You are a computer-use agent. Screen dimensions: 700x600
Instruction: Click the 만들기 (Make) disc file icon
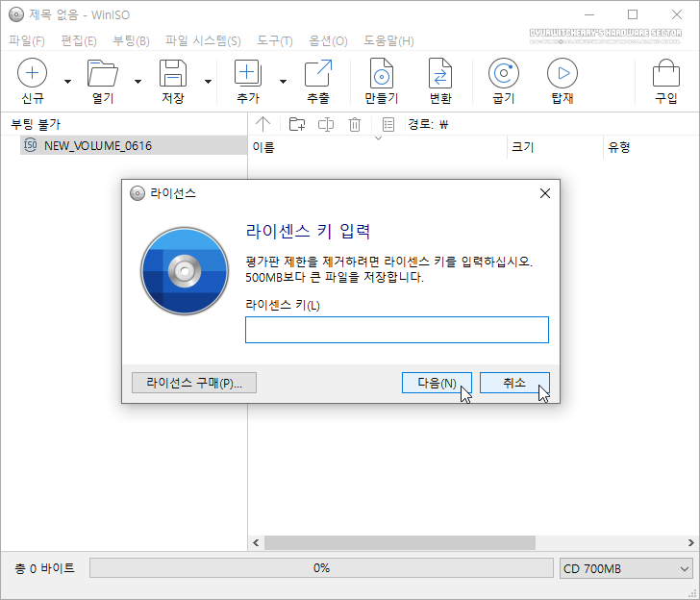381,73
